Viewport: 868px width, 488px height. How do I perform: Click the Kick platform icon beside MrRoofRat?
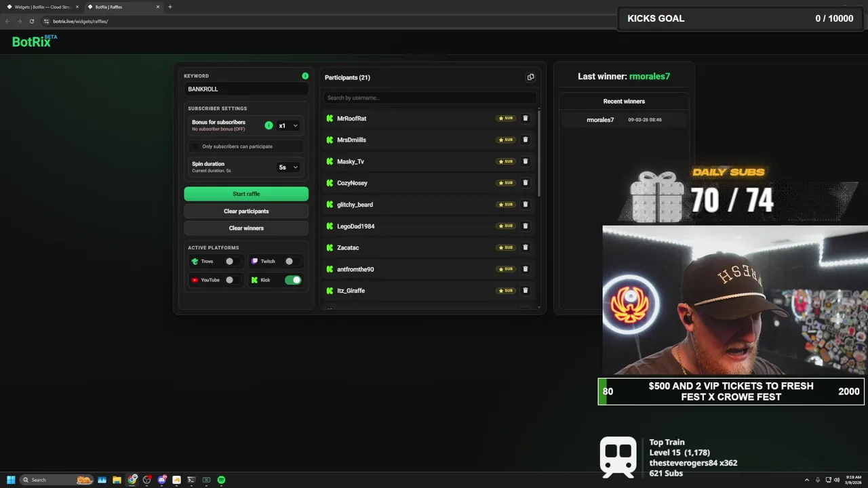330,119
